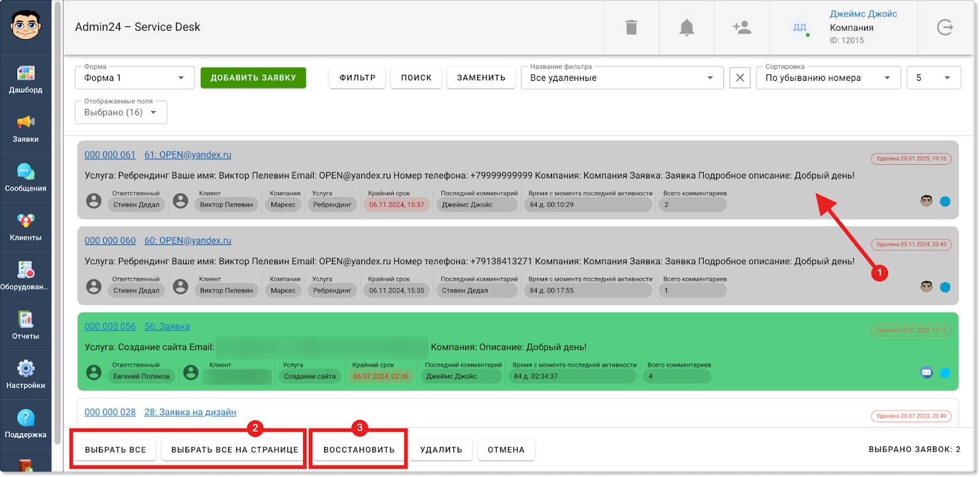
Task: Open the 56: Заявка ticket title link
Action: pyautogui.click(x=167, y=327)
